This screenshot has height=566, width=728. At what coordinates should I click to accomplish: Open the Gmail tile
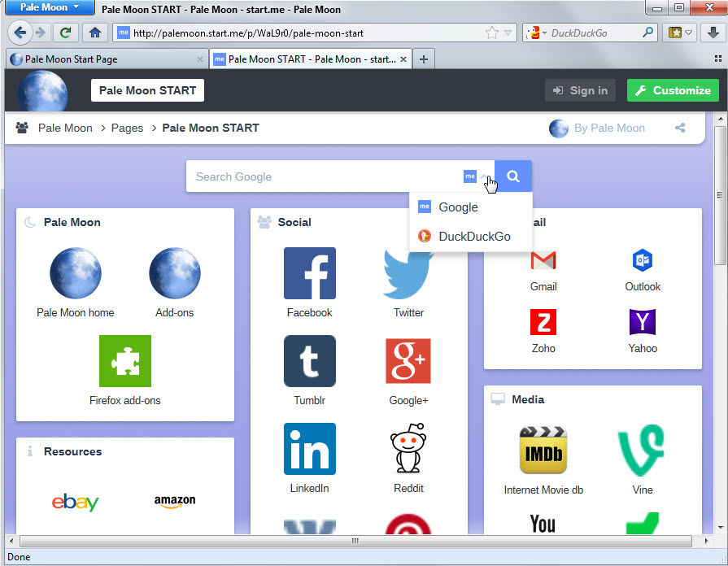pos(543,260)
